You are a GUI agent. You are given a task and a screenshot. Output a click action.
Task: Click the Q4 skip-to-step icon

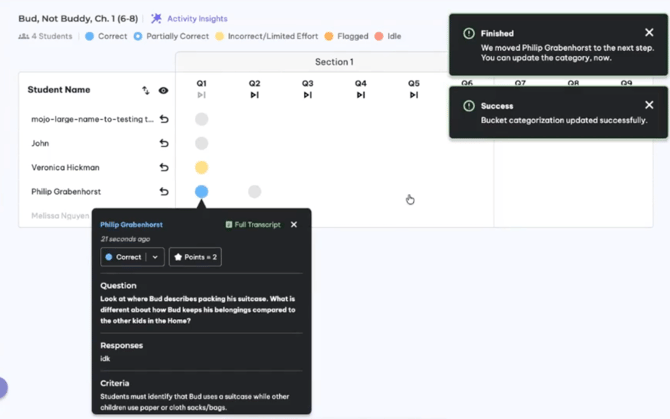(x=360, y=95)
